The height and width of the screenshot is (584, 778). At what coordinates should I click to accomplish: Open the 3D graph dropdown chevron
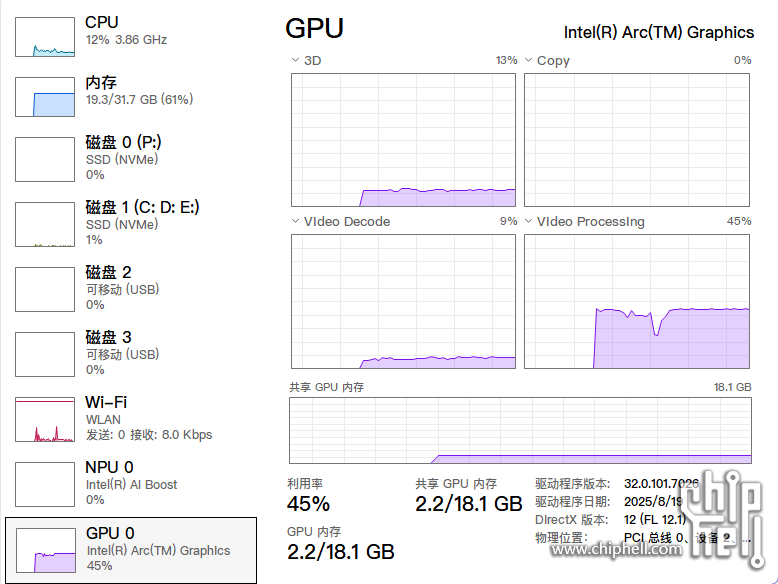click(x=295, y=60)
